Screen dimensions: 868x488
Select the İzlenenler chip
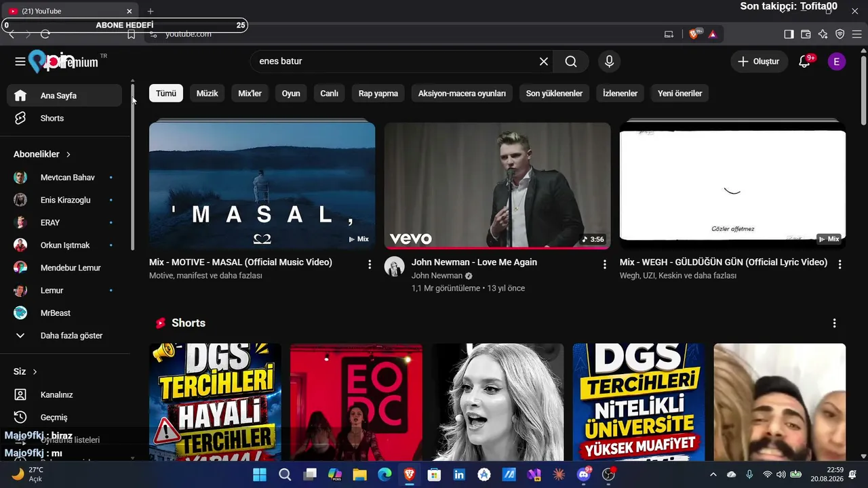point(620,94)
